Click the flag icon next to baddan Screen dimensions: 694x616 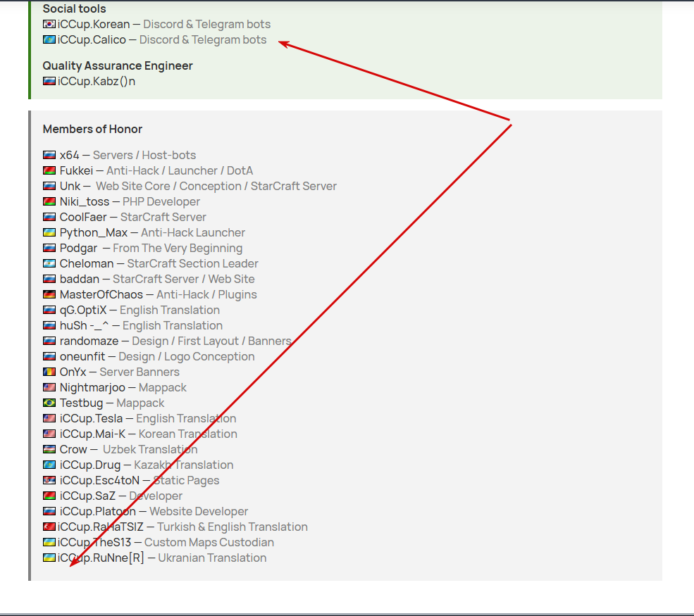pyautogui.click(x=49, y=279)
